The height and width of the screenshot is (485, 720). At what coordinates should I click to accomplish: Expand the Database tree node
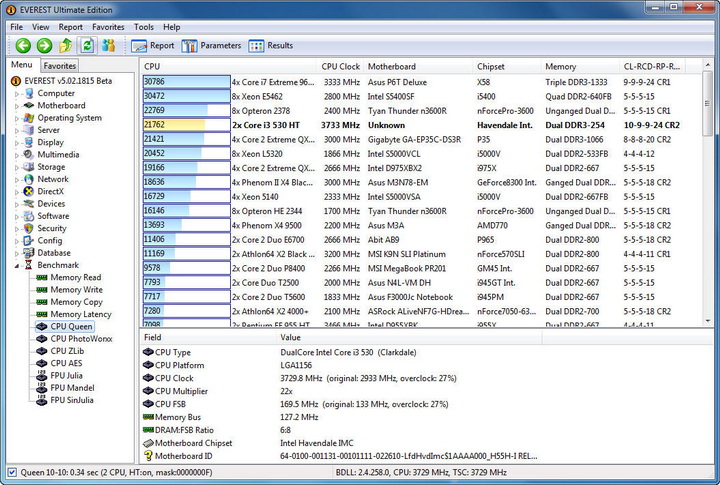tap(17, 253)
